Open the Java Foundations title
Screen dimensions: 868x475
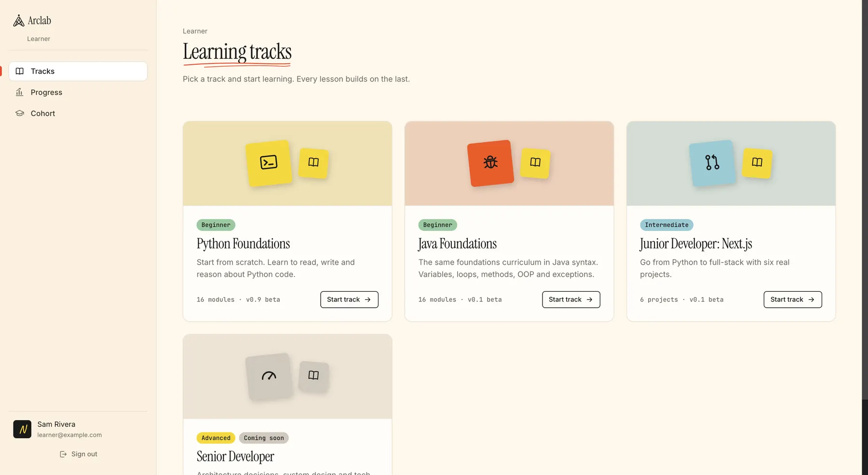point(457,244)
